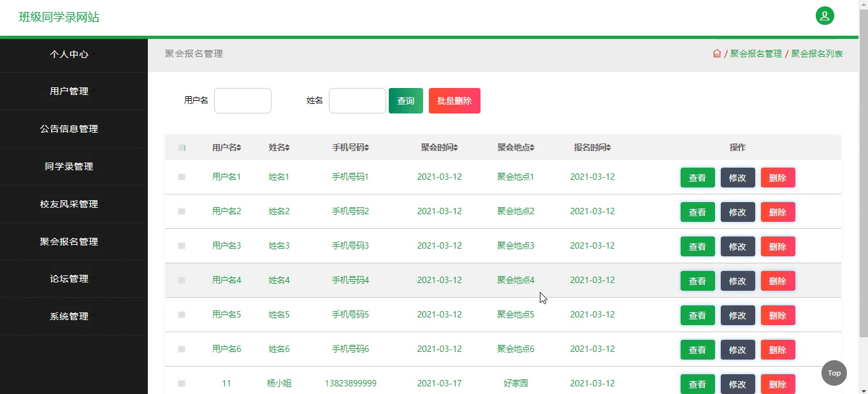Toggle the select-all header checkbox

[182, 148]
